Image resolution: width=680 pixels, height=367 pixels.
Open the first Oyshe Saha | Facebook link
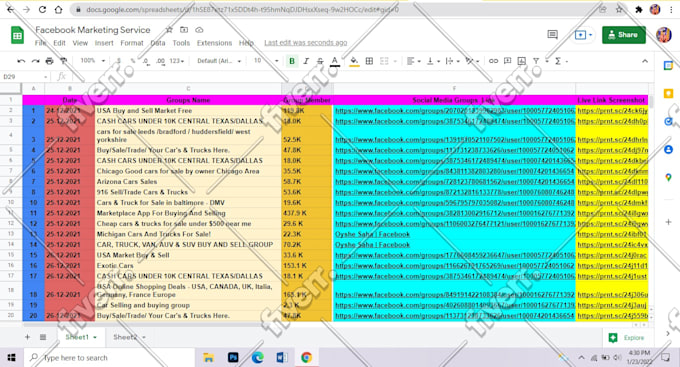pyautogui.click(x=373, y=234)
